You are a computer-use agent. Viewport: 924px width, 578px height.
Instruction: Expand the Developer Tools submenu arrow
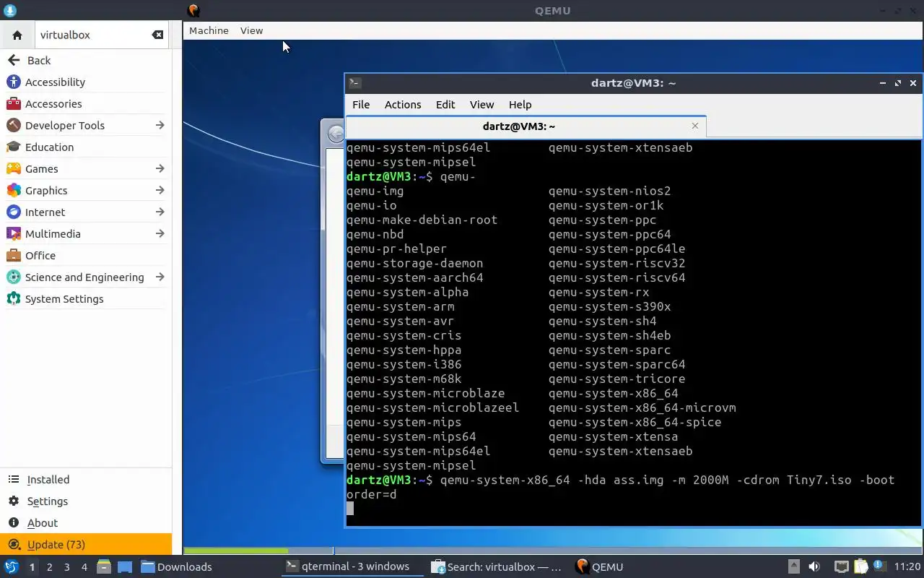[x=160, y=125]
